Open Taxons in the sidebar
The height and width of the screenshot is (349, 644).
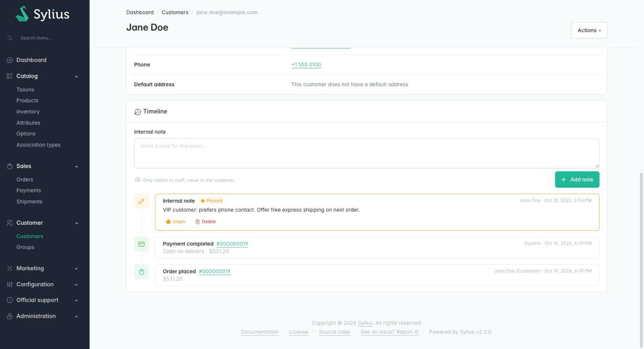pyautogui.click(x=25, y=90)
